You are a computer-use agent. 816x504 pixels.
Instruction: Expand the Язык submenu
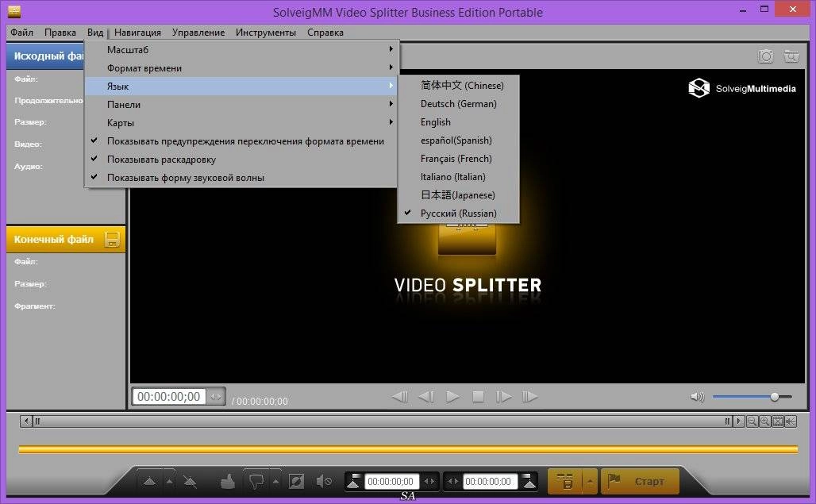(241, 86)
